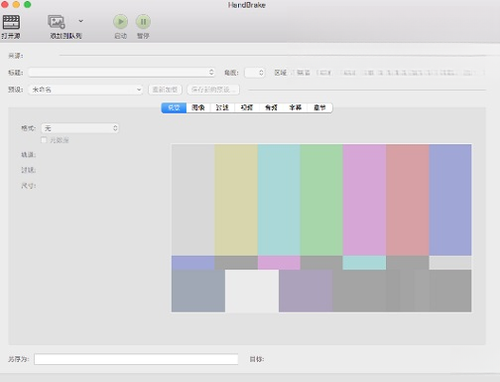Switch to the filters tab, third in row
Screen dimensions: 500x382
222,108
